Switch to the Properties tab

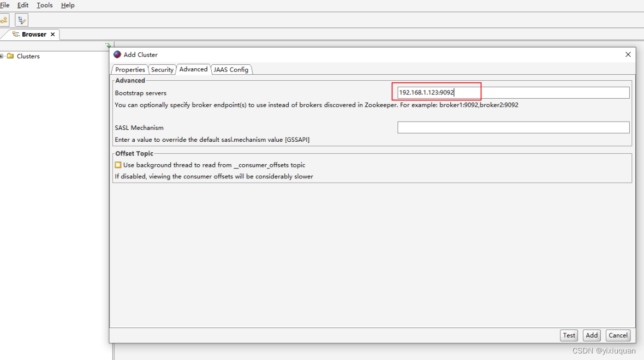coord(130,69)
